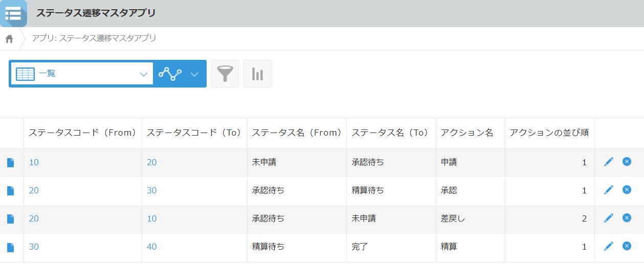
Task: Click the app list icon in header
Action: coord(13,13)
